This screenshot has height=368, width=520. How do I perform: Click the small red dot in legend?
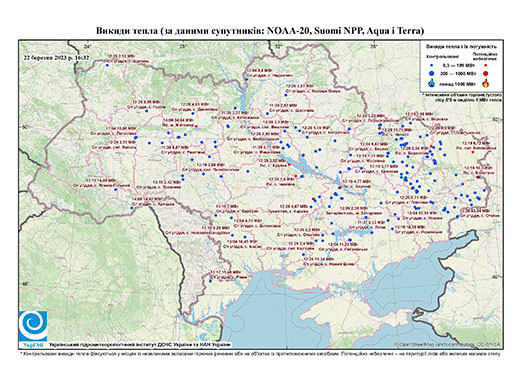click(486, 66)
